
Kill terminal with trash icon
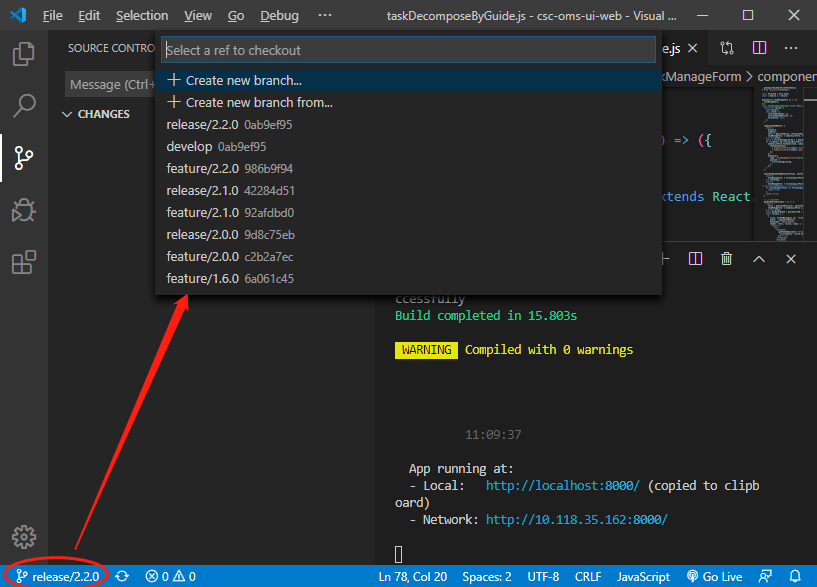pyautogui.click(x=726, y=259)
